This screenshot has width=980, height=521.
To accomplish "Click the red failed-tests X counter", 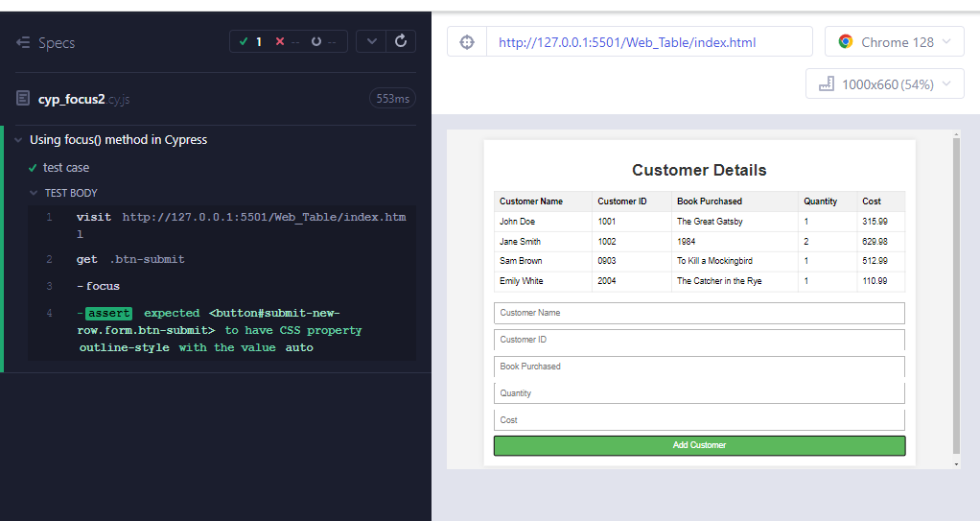I will (x=288, y=42).
